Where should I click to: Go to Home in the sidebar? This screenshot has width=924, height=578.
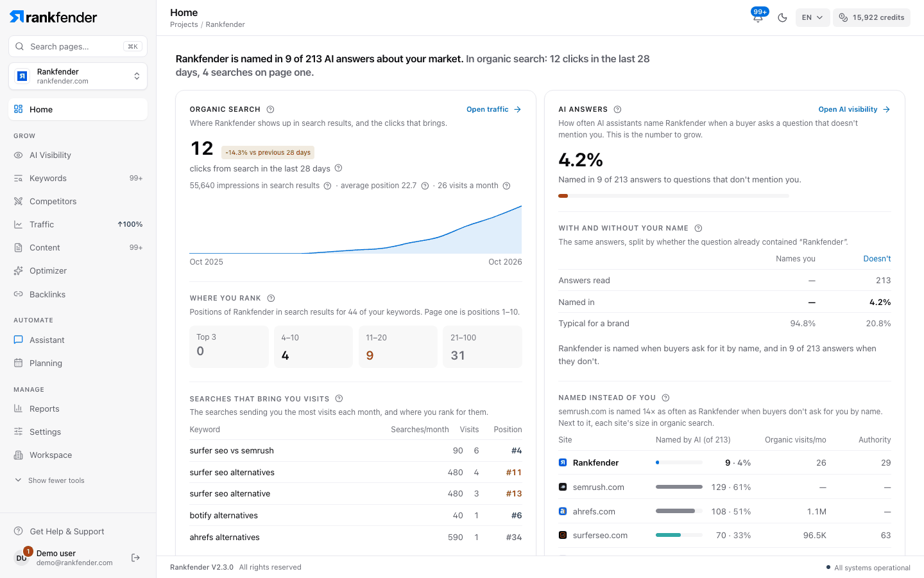click(78, 109)
